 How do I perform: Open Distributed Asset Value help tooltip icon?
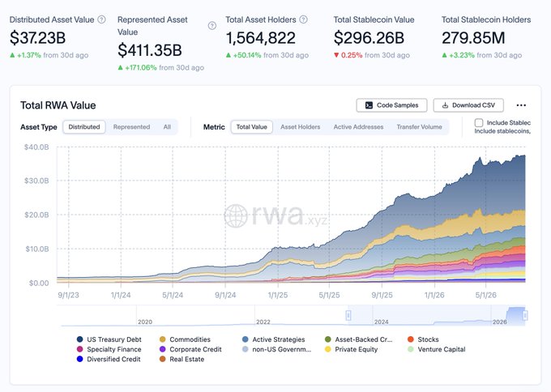click(x=101, y=19)
